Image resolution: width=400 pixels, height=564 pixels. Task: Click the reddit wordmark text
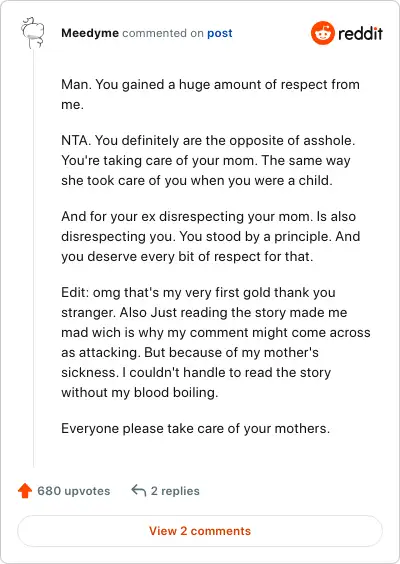coord(360,33)
